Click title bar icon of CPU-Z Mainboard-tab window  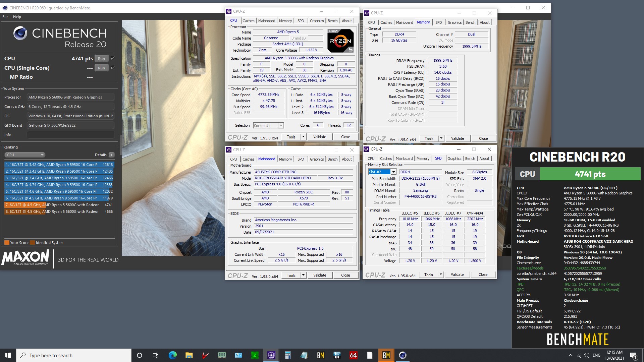pyautogui.click(x=229, y=150)
